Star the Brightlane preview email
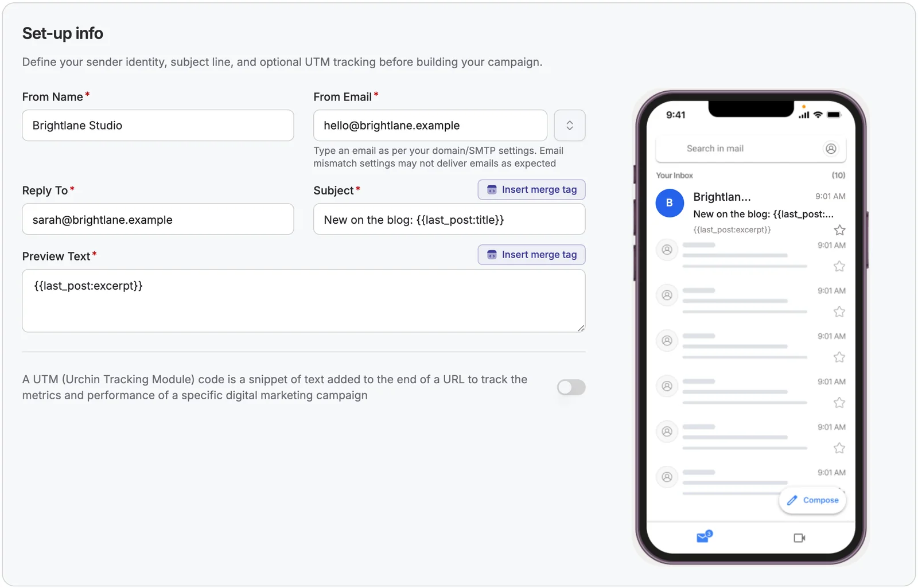 [839, 230]
